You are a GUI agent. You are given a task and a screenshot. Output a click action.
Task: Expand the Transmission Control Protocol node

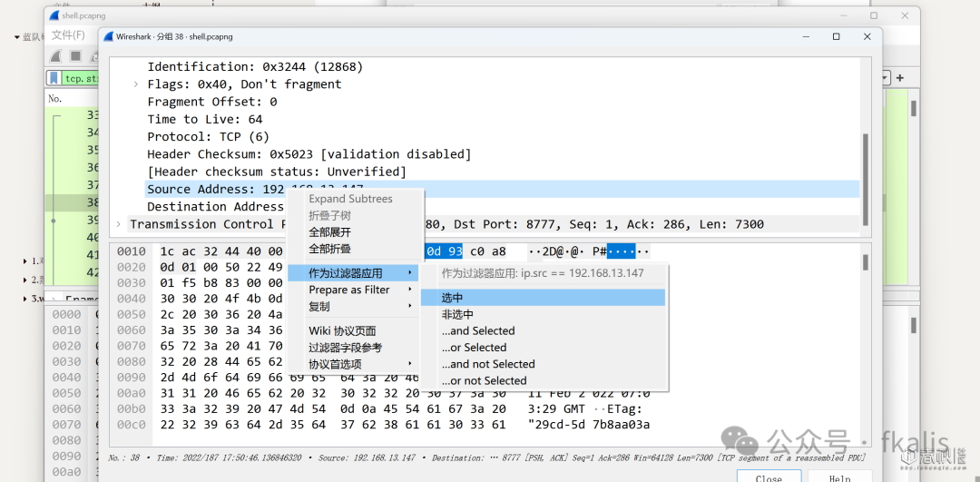tap(118, 224)
